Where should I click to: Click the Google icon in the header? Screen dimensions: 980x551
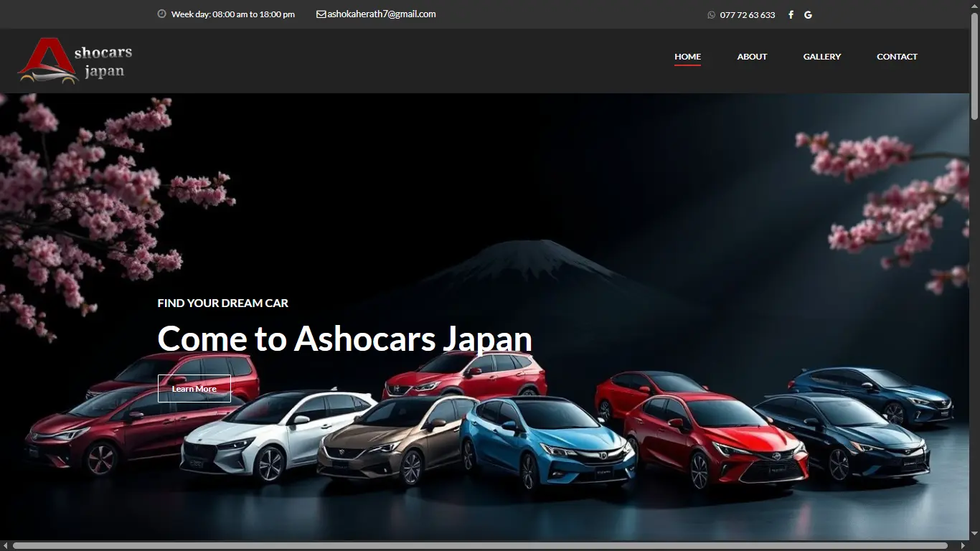[808, 14]
